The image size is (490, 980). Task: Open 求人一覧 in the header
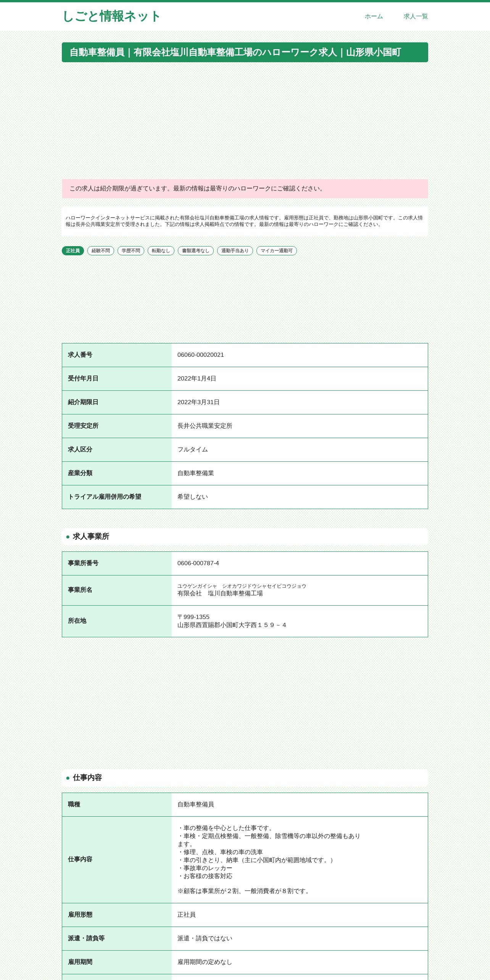coord(416,16)
